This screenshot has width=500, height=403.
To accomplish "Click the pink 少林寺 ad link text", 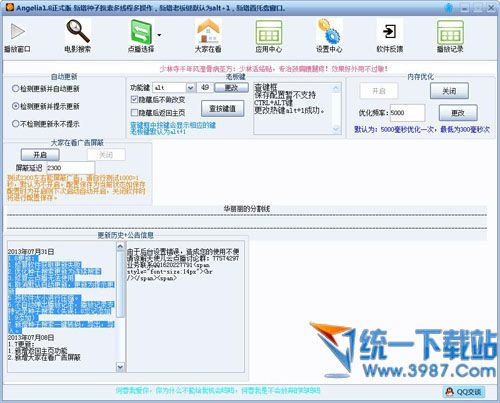I will click(x=273, y=69).
